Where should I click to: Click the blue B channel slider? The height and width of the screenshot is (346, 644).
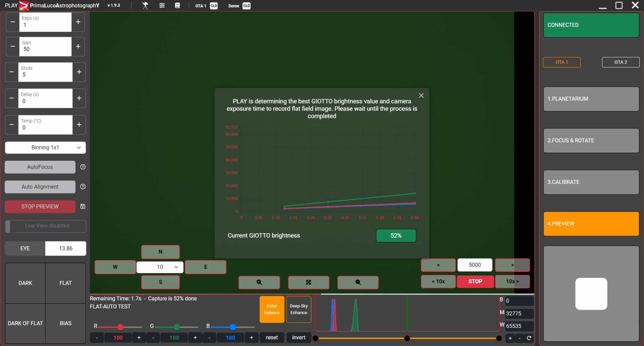pyautogui.click(x=233, y=327)
